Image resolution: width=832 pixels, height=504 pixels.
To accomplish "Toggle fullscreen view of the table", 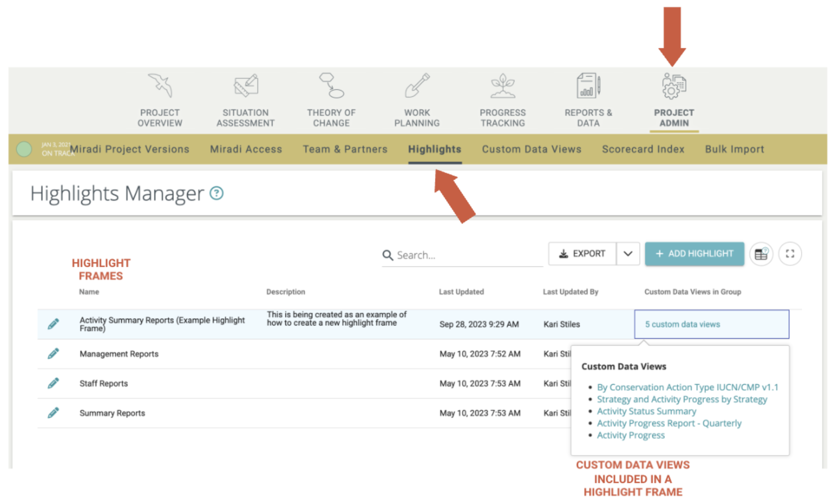I will point(790,254).
